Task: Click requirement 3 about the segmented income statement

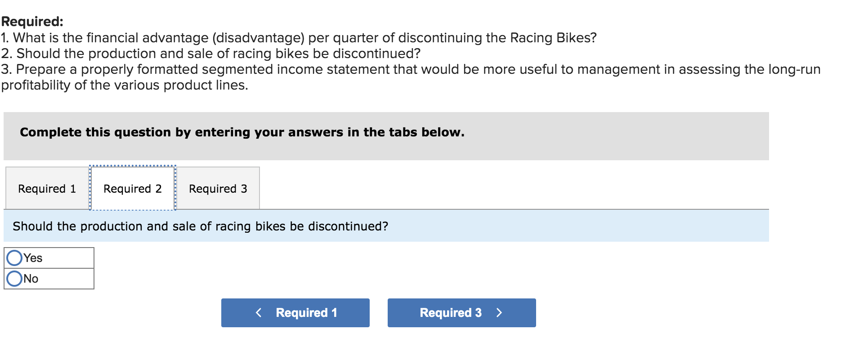Action: [410, 69]
